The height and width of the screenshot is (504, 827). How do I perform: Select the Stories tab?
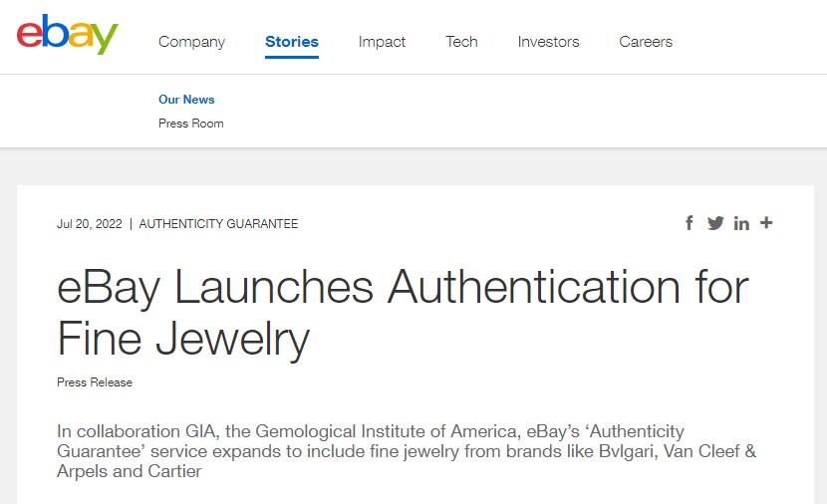[x=292, y=42]
